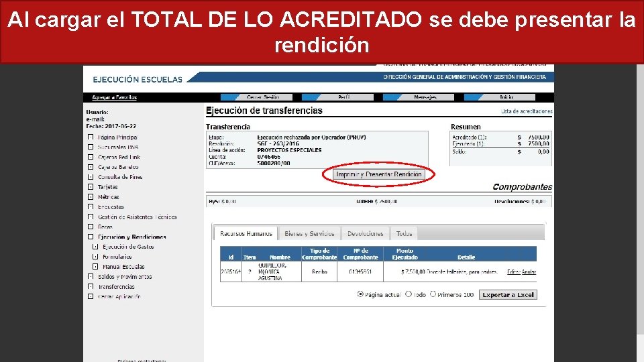Expand the Encuestas node box
Screen dimensions: 644x362
coord(91,207)
